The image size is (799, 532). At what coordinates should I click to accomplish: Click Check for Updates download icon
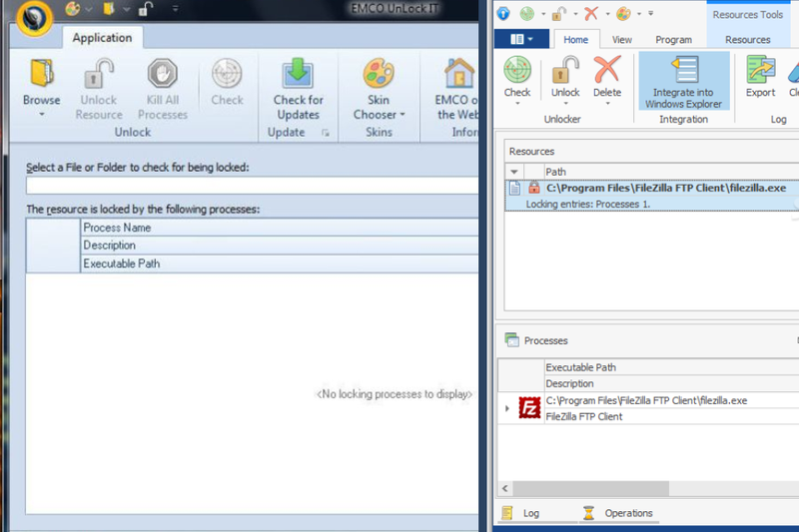(x=298, y=73)
